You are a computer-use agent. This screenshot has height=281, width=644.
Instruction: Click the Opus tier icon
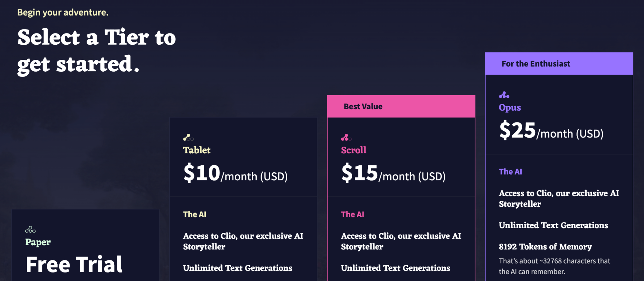504,95
